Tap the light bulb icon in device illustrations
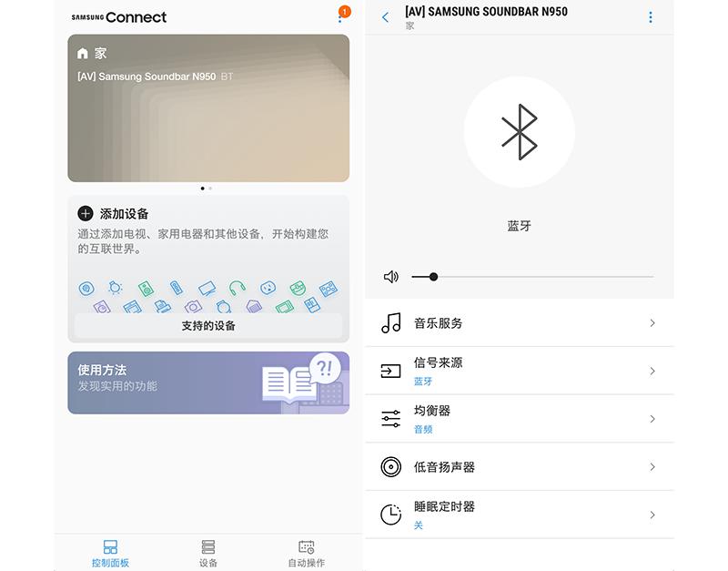728x571 pixels. tap(116, 288)
